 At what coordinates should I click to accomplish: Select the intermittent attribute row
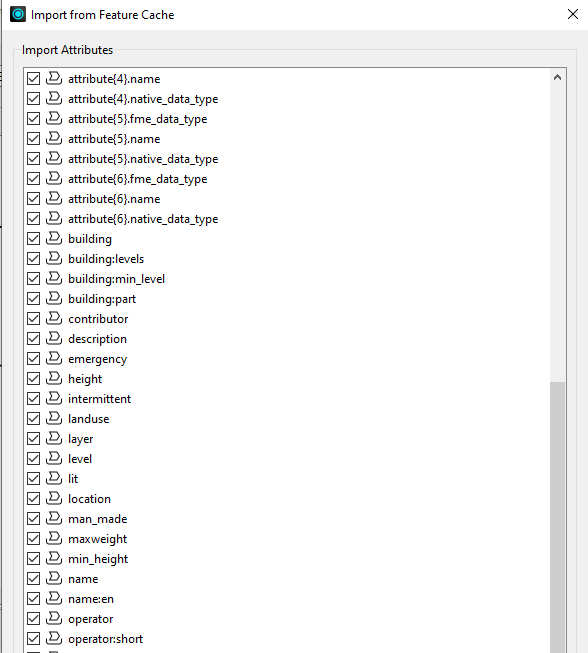pyautogui.click(x=287, y=399)
